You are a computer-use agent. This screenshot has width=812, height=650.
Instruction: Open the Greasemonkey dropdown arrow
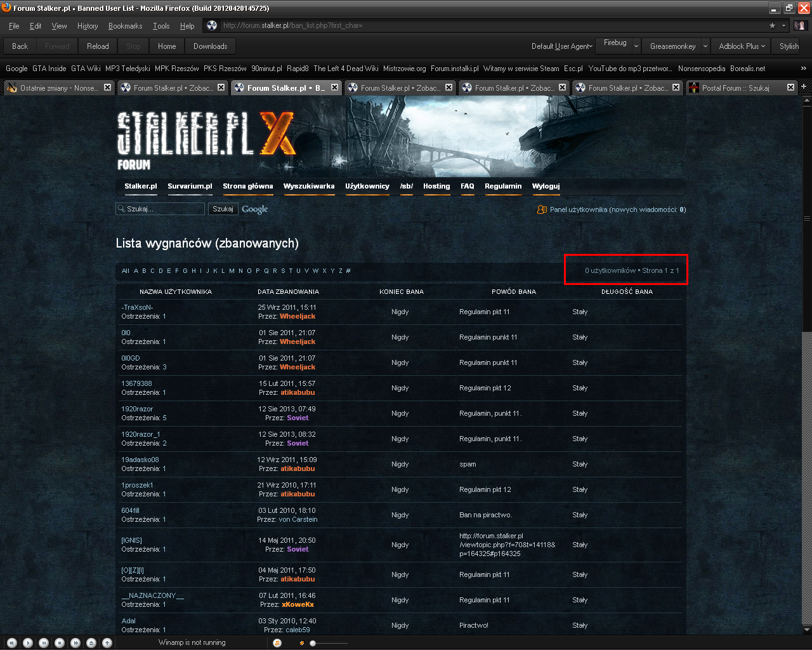(705, 46)
